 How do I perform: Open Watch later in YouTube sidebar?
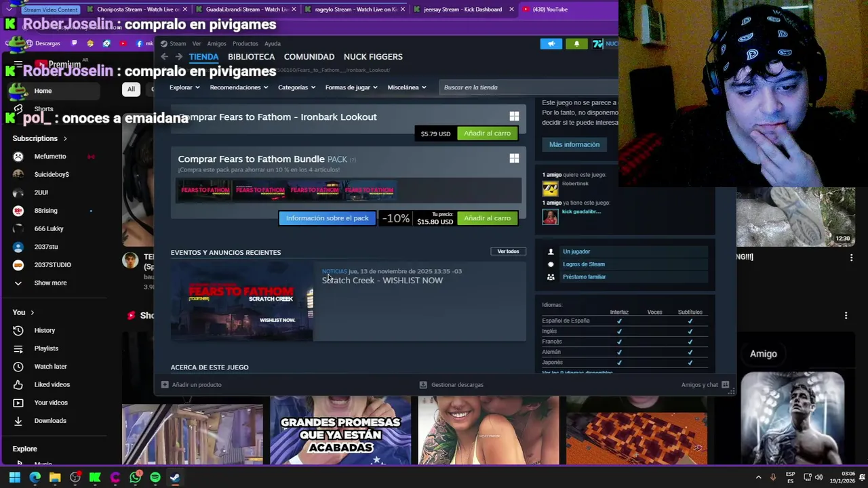pyautogui.click(x=51, y=367)
